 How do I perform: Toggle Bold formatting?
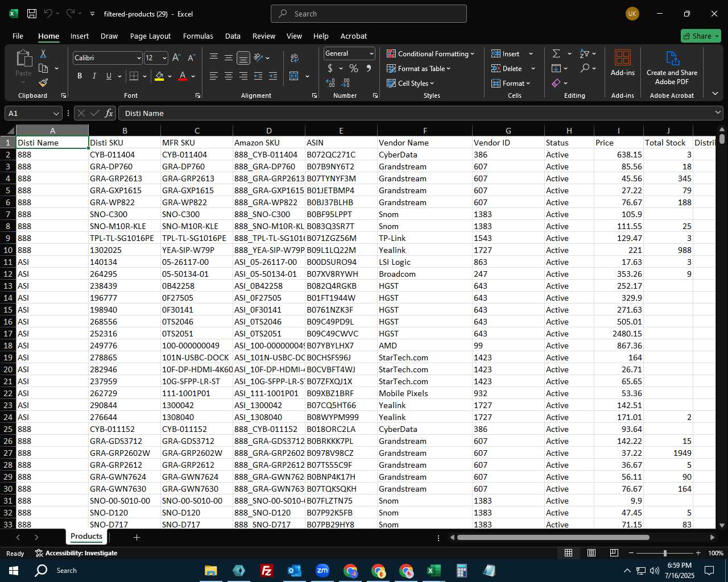pos(80,76)
